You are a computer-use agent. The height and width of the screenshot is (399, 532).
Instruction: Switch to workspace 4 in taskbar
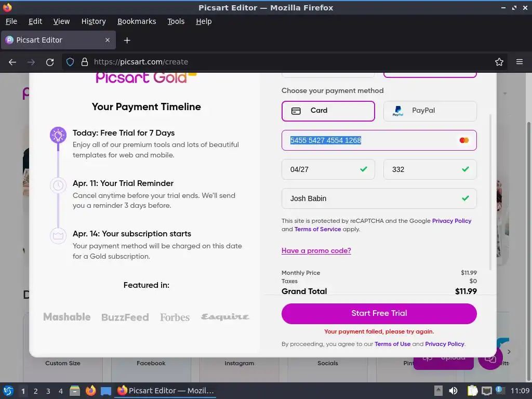[61, 391]
